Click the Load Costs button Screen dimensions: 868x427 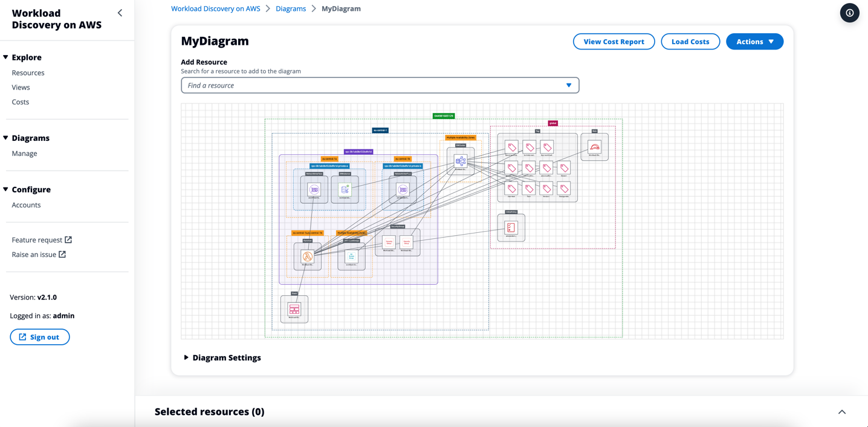coord(690,41)
